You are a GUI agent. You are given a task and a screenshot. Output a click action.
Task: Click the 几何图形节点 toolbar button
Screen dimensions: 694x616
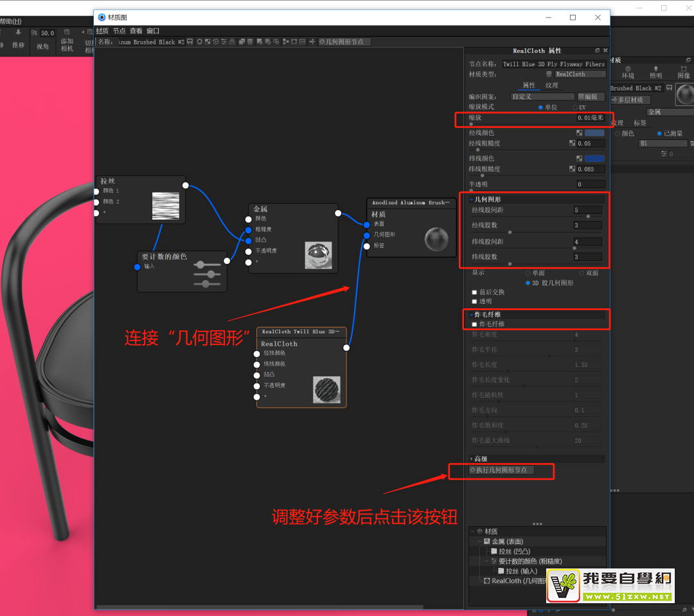344,42
